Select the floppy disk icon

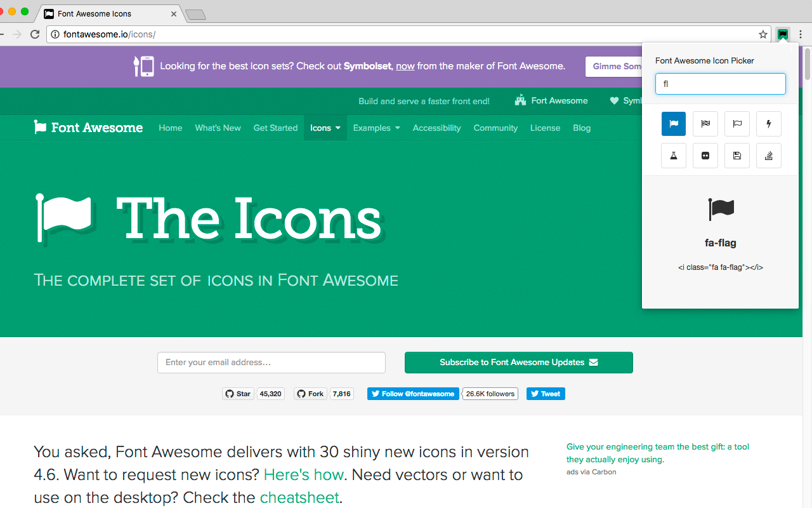737,156
